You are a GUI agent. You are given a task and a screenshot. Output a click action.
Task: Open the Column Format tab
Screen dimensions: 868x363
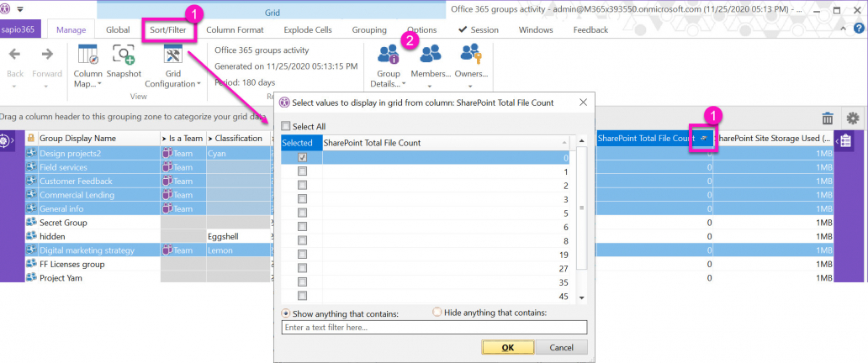click(235, 30)
